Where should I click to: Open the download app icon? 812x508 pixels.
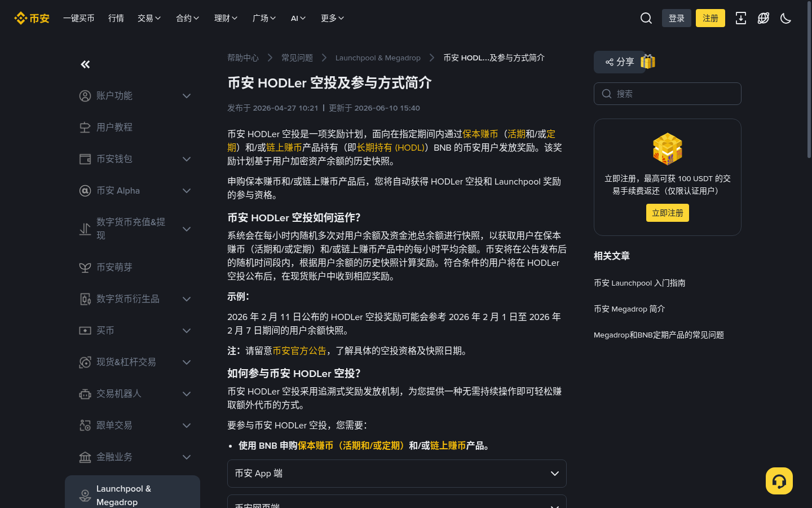(x=741, y=18)
